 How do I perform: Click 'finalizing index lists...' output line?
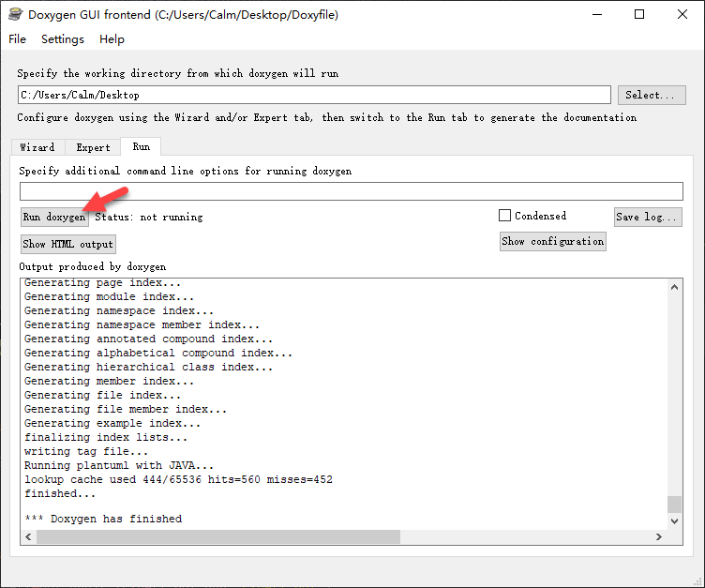pyautogui.click(x=106, y=437)
